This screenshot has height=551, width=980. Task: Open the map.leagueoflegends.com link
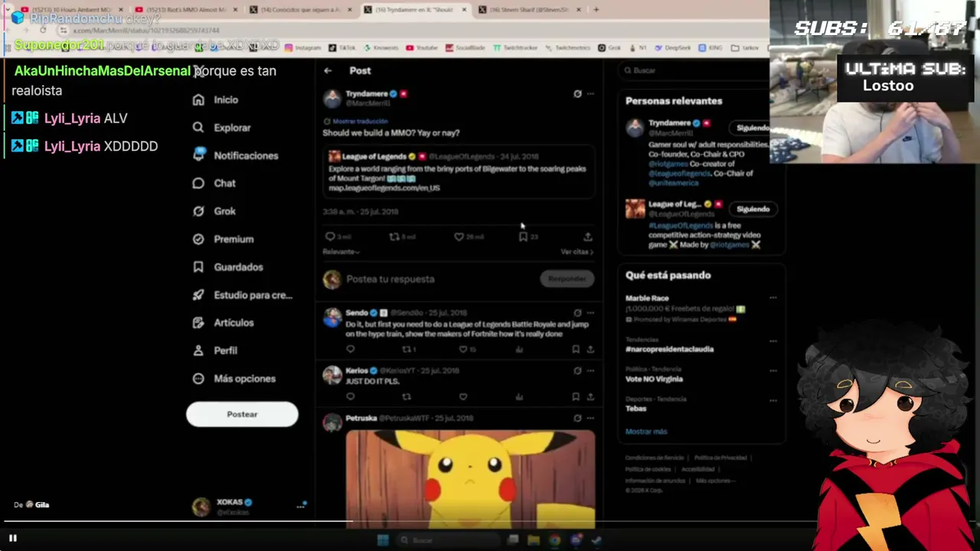[384, 187]
